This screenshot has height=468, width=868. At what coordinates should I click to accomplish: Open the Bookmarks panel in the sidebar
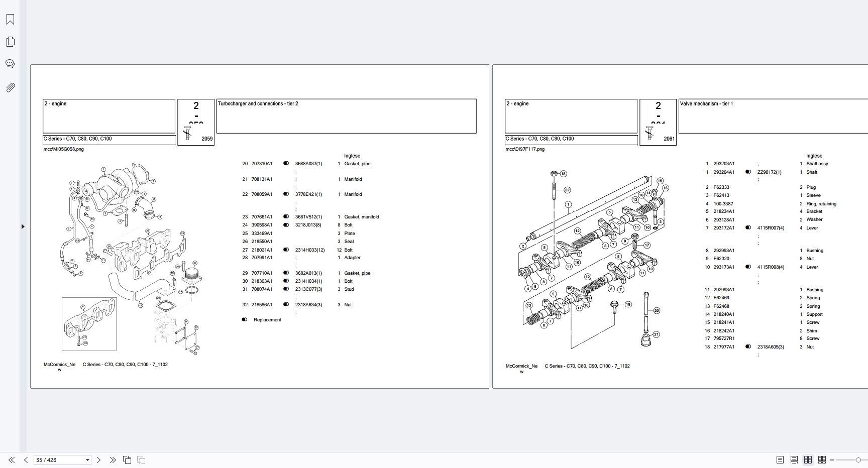pyautogui.click(x=11, y=19)
